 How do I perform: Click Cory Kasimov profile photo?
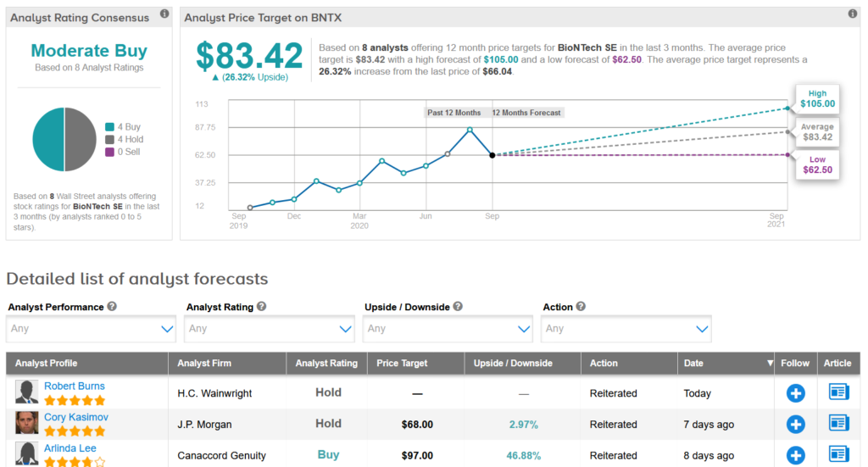click(x=26, y=423)
